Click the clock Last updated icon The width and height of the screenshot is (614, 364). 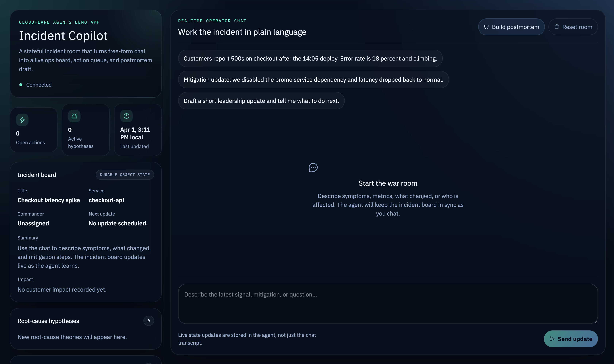(x=126, y=116)
